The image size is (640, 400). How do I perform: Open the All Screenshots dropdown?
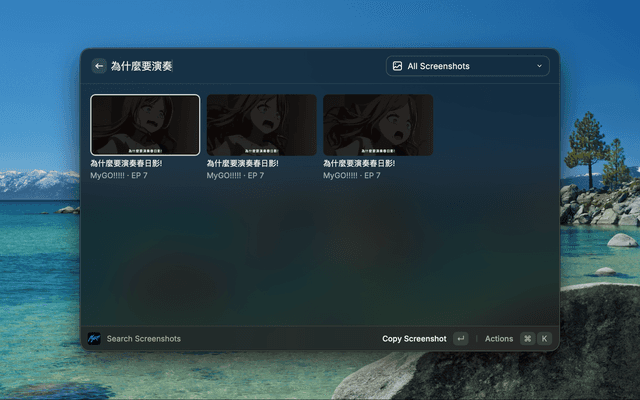pyautogui.click(x=468, y=66)
